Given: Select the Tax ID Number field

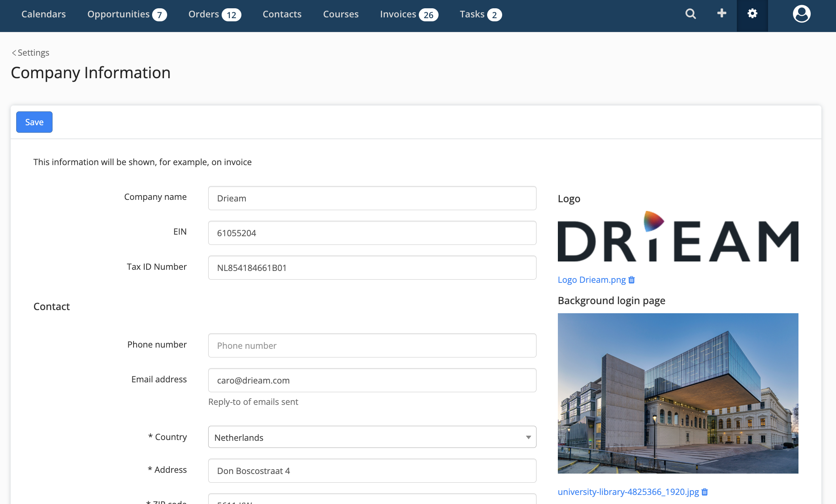Looking at the screenshot, I should [x=372, y=268].
